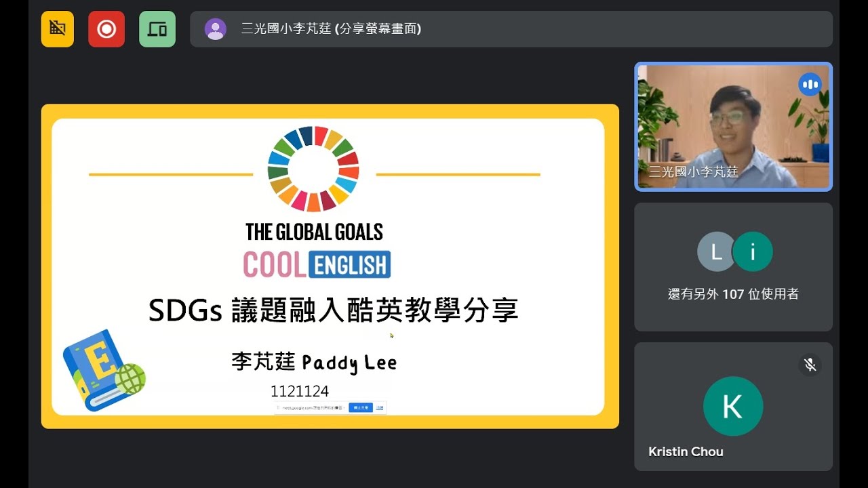Click the muted microphone icon on Kristin Chou's tile
The height and width of the screenshot is (488, 868).
810,365
